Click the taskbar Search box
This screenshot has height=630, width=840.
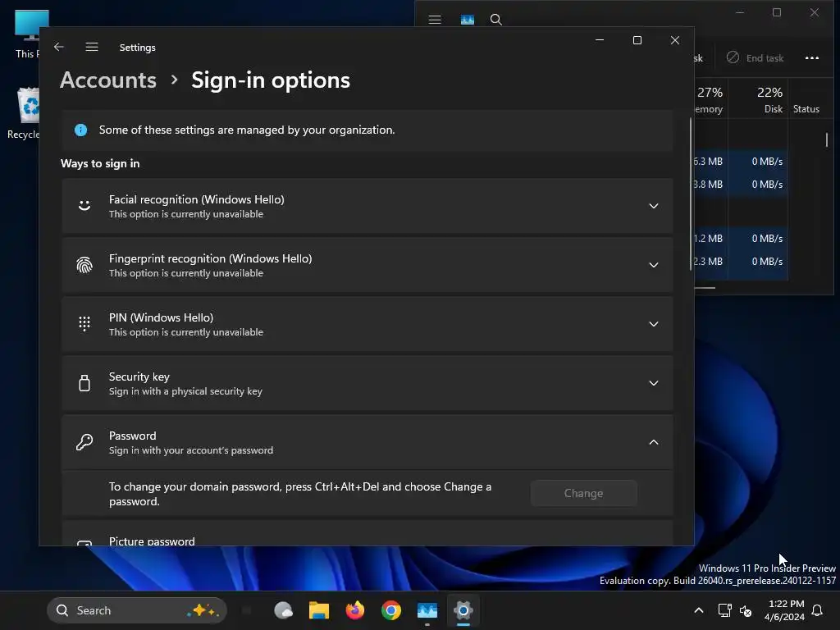[137, 610]
